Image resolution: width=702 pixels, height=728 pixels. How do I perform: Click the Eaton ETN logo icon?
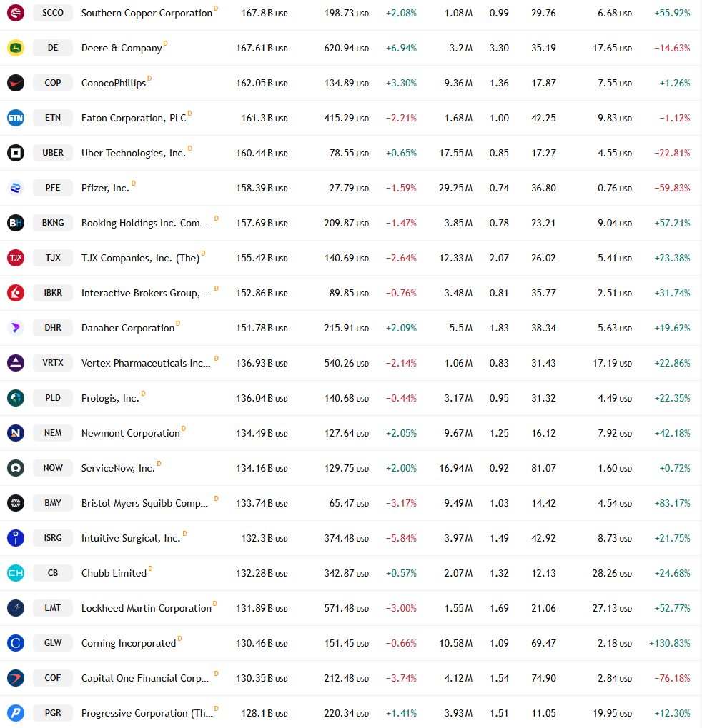(x=16, y=118)
